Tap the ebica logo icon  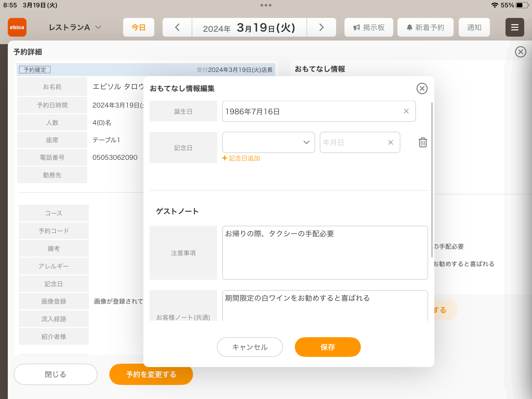(17, 27)
